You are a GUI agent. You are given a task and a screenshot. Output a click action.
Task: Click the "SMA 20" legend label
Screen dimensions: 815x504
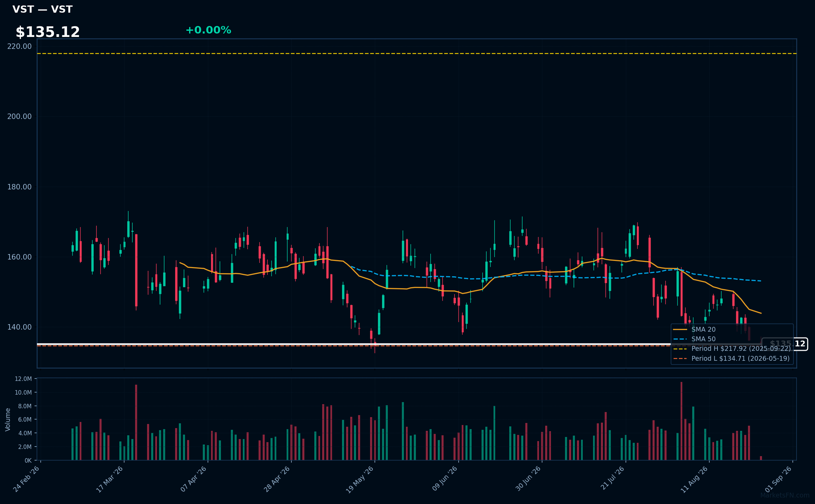[x=704, y=329]
